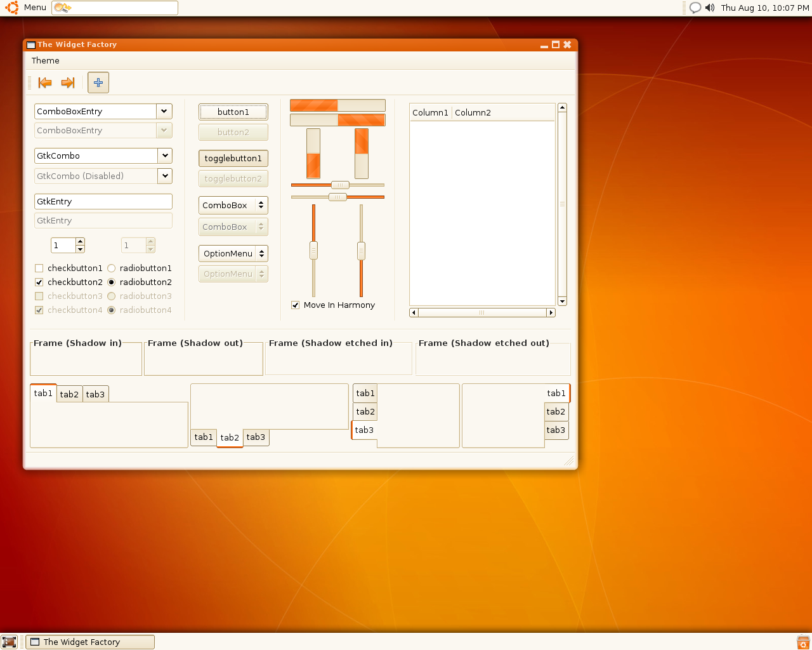Click the volume speaker icon in panel
This screenshot has width=812, height=650.
(x=710, y=8)
